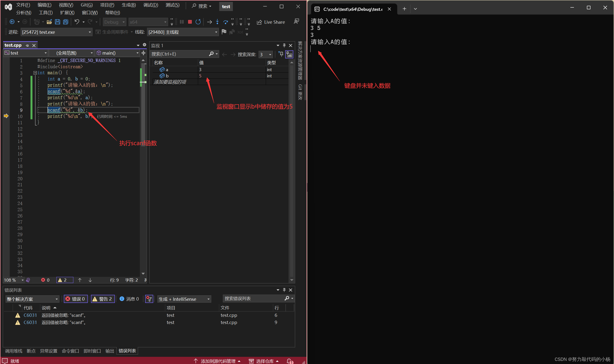Toggle the 错误 0 errors filter
Viewport: 614px width, 364px height.
pos(76,299)
